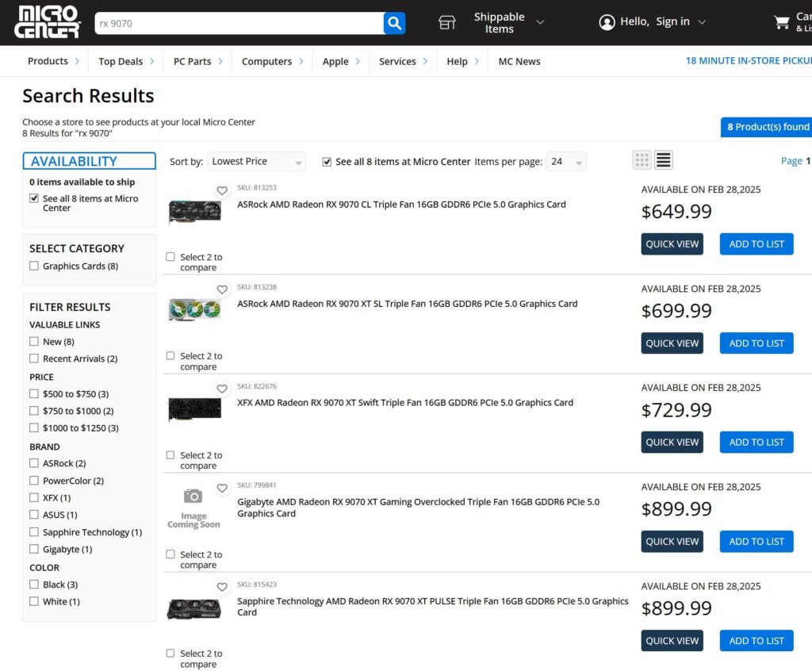Check the White (1) color filter
812x671 pixels.
click(x=34, y=601)
